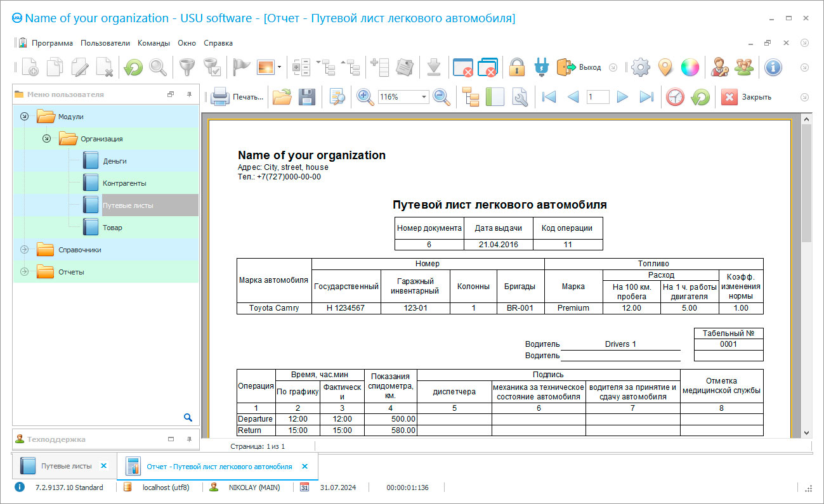The image size is (824, 504).
Task: Select Контрагенты in the module tree
Action: tap(124, 183)
